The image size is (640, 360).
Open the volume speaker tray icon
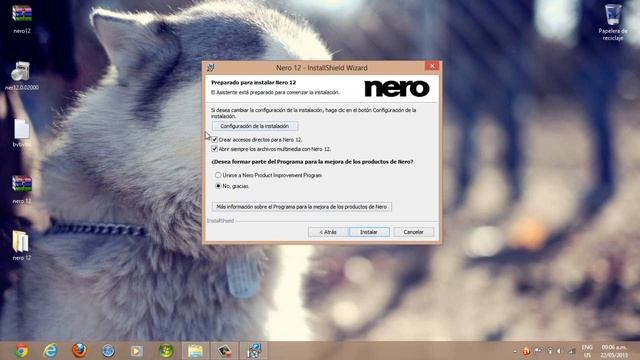tap(560, 351)
